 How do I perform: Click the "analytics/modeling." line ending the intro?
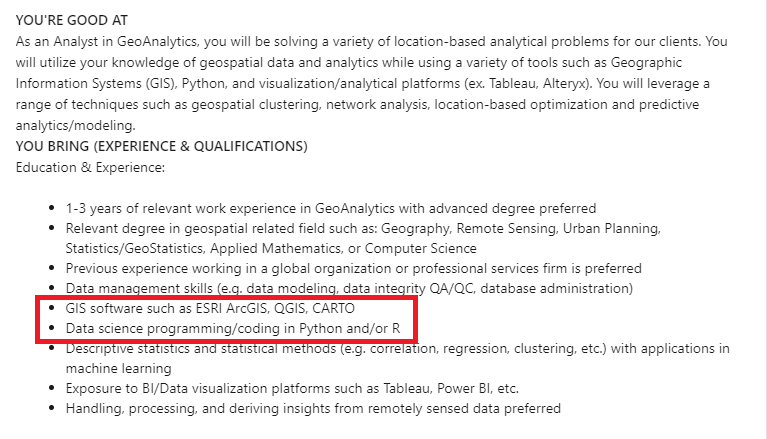coord(75,126)
